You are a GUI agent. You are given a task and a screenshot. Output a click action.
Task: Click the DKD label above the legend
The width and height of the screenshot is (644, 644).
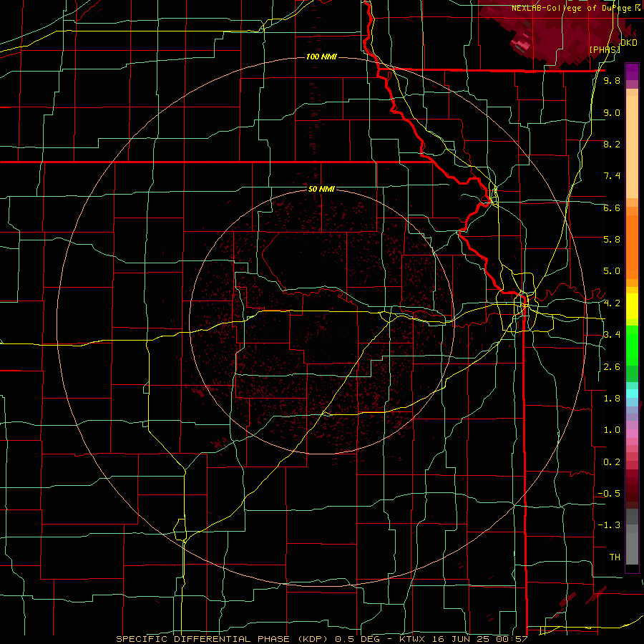(x=629, y=43)
